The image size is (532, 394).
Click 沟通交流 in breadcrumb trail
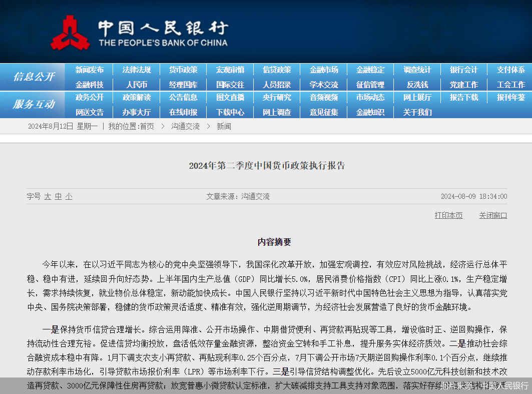click(x=185, y=127)
